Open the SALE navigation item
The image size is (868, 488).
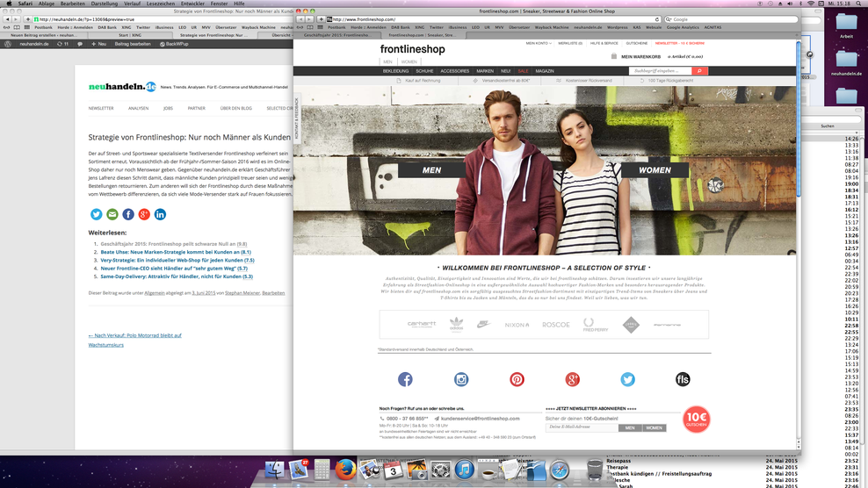523,71
